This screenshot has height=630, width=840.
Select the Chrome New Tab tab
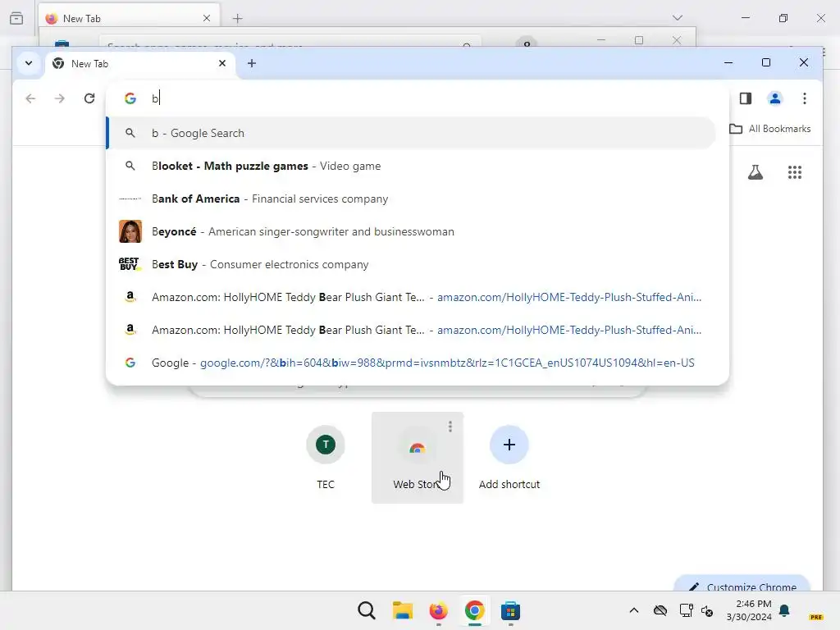(x=140, y=64)
